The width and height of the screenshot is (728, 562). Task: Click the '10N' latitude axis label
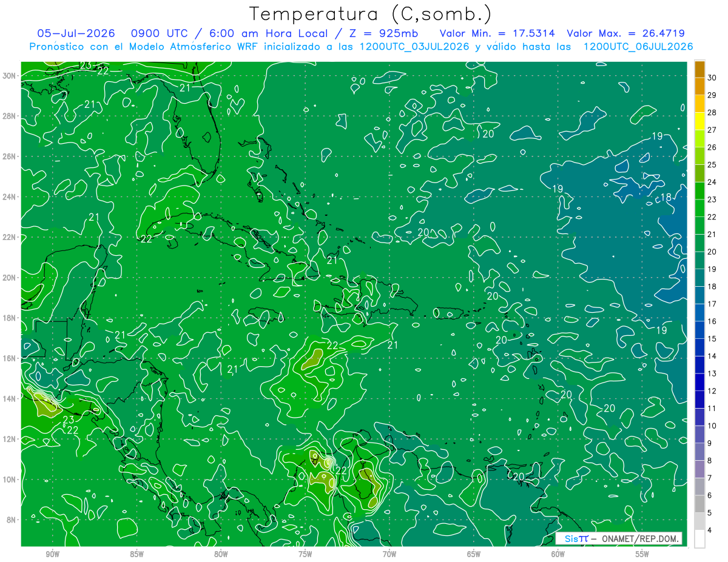[x=10, y=480]
